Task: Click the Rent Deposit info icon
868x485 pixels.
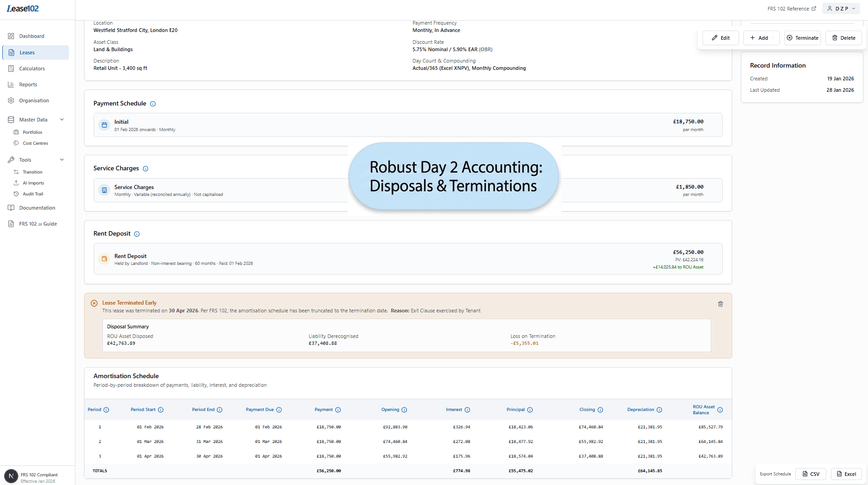Action: coord(137,233)
